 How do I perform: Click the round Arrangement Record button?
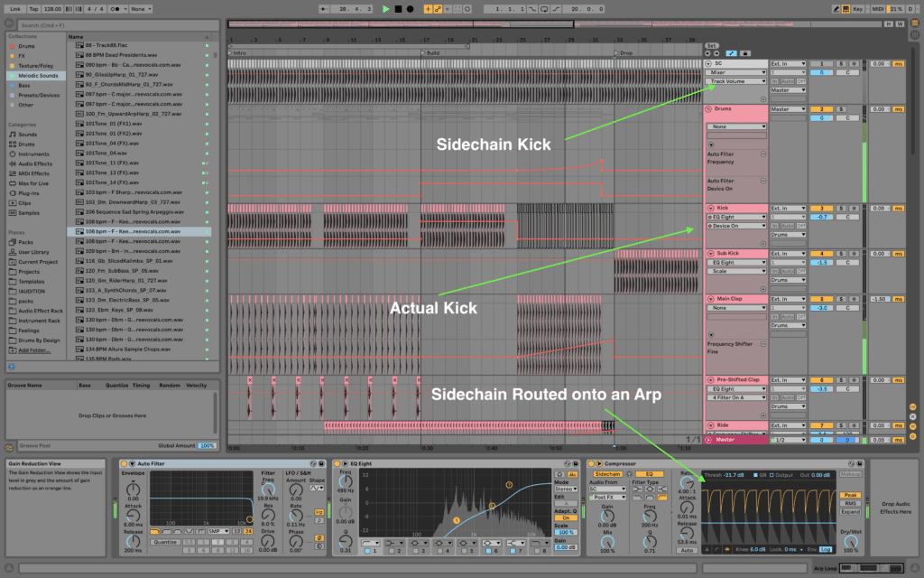click(411, 9)
